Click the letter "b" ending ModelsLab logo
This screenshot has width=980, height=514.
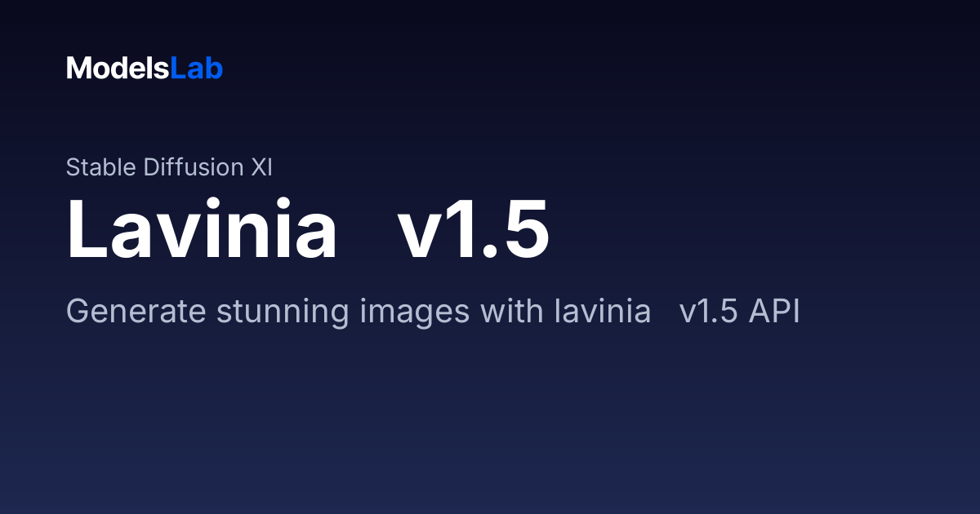(215, 69)
